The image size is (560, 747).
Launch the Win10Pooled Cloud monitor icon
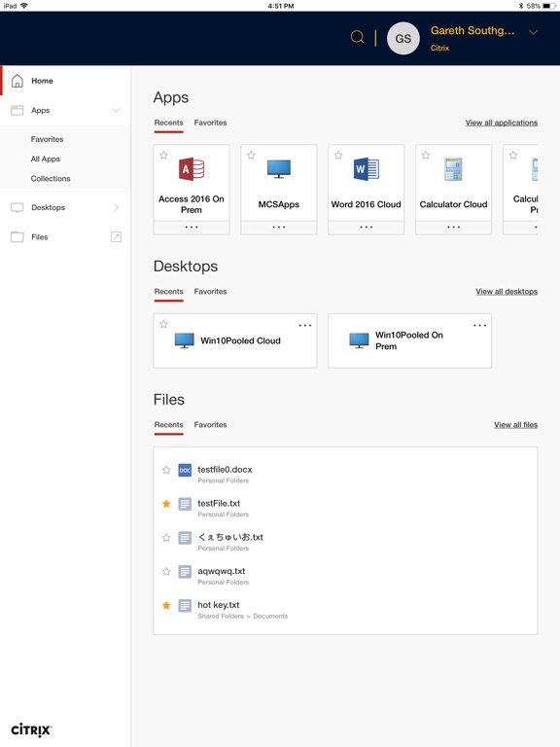(x=185, y=340)
